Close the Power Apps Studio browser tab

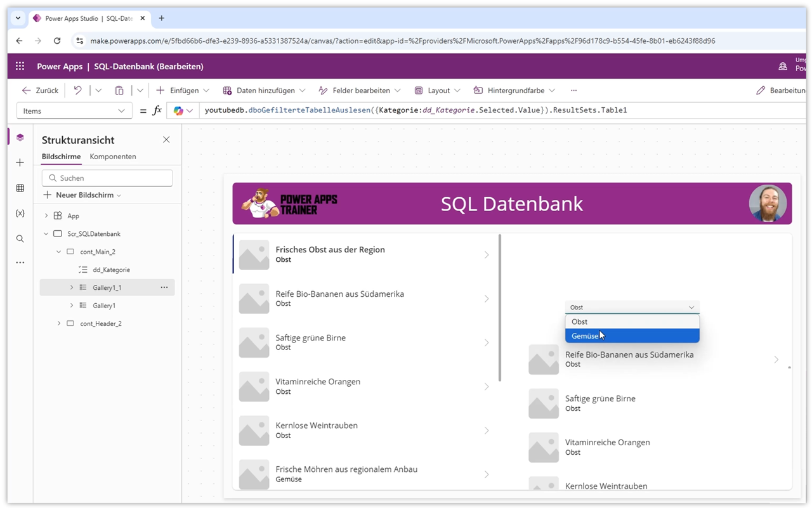click(143, 18)
